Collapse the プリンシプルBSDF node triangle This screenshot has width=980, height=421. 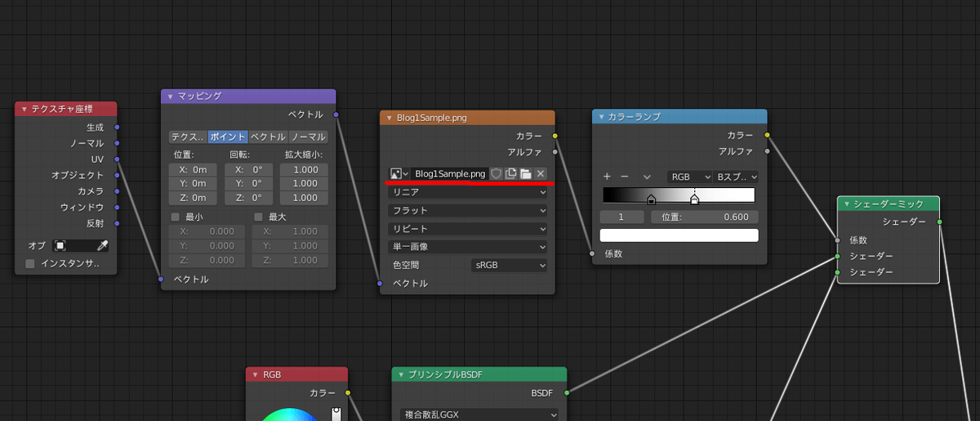[402, 374]
